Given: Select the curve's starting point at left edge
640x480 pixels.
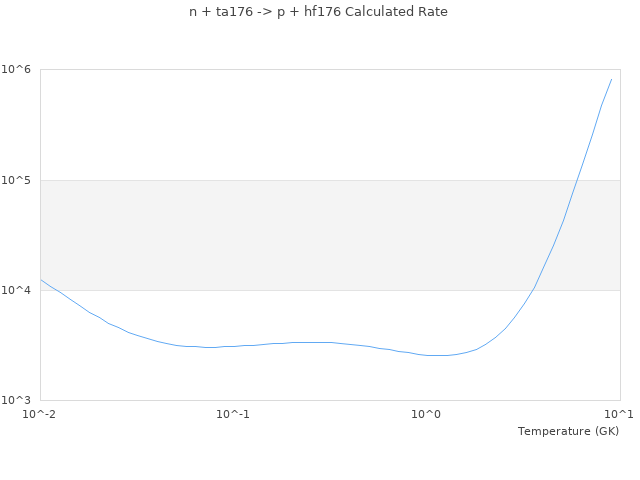Looking at the screenshot, I should 41,280.
